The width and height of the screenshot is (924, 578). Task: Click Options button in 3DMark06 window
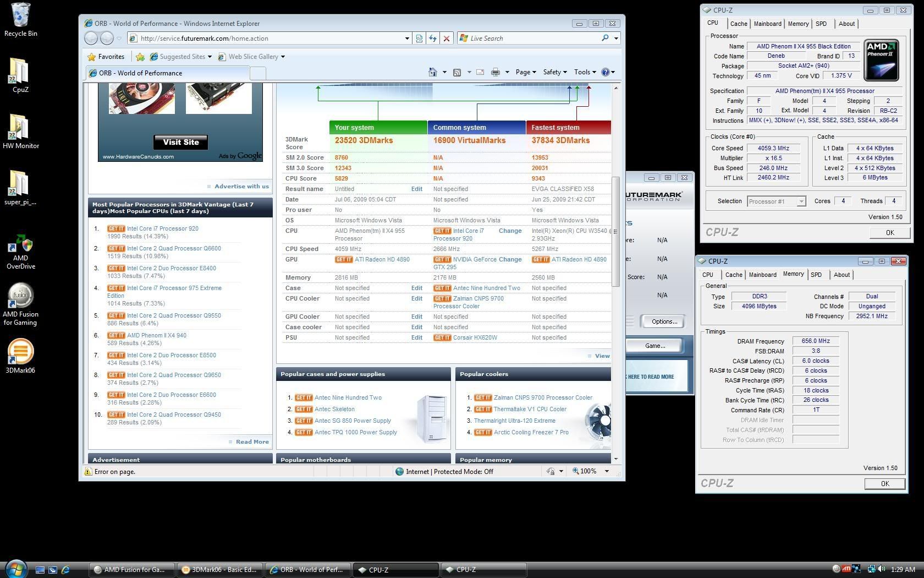(x=664, y=321)
